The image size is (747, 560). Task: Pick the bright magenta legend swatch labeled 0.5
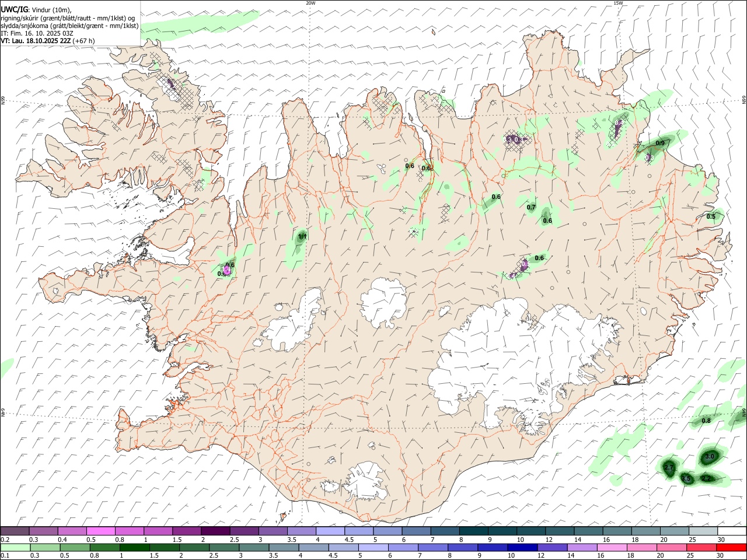point(101,531)
